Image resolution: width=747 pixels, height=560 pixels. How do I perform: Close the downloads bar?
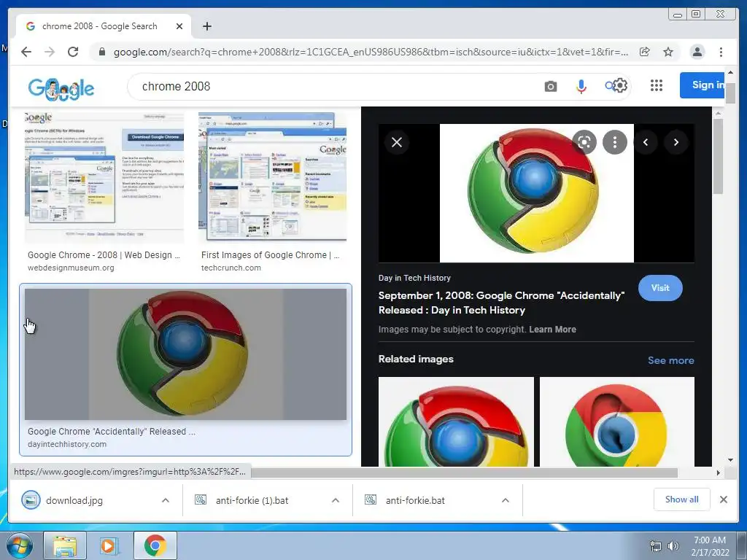pyautogui.click(x=723, y=499)
